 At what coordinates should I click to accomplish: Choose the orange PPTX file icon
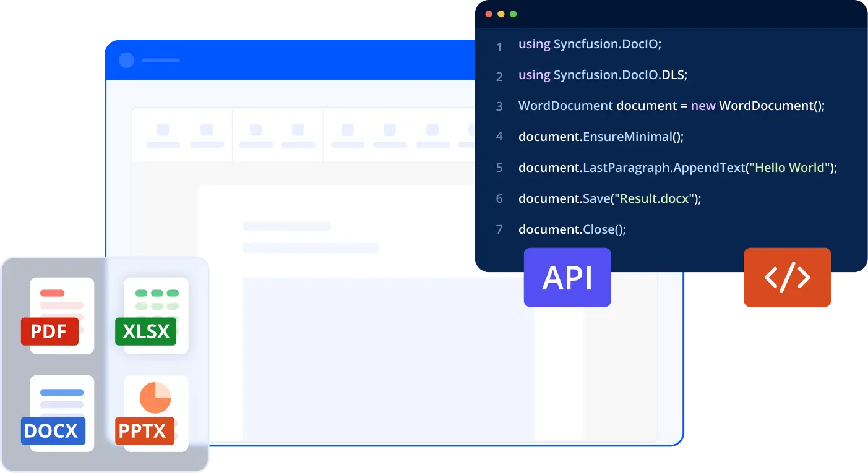(151, 414)
